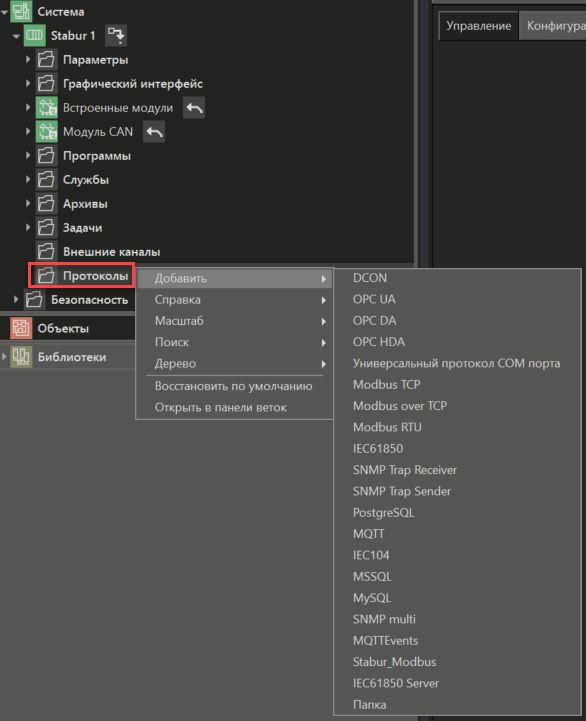
Task: Click the Система root node icon
Action: 21,11
